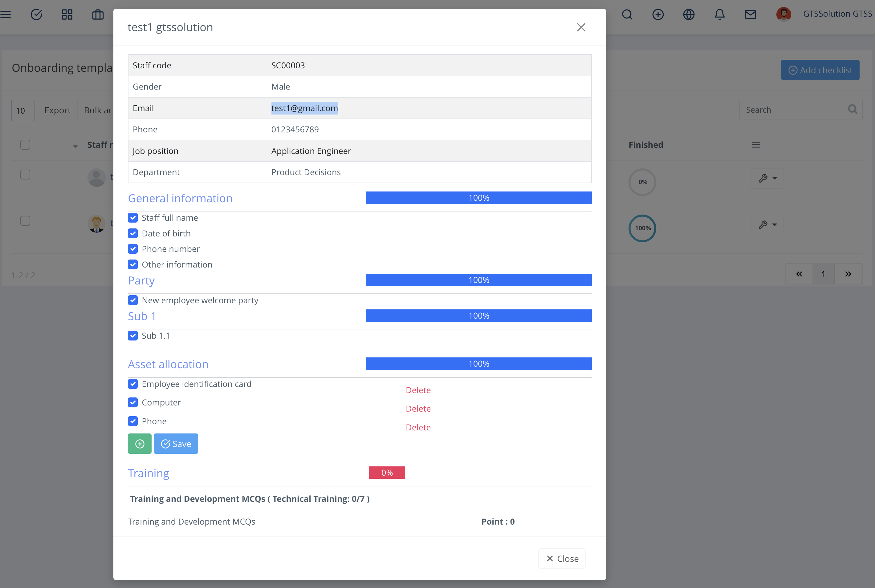Click the highlighted test1@gmail.com email

point(305,108)
